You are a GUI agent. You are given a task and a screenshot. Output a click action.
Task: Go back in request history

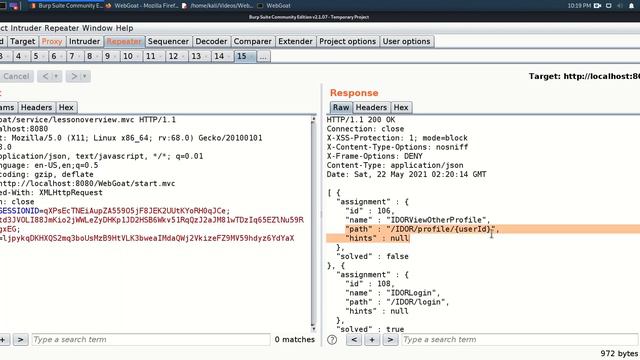tap(45, 76)
